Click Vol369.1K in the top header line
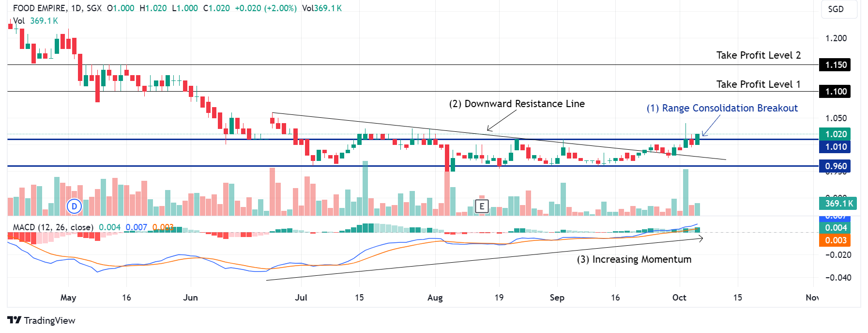 [322, 8]
